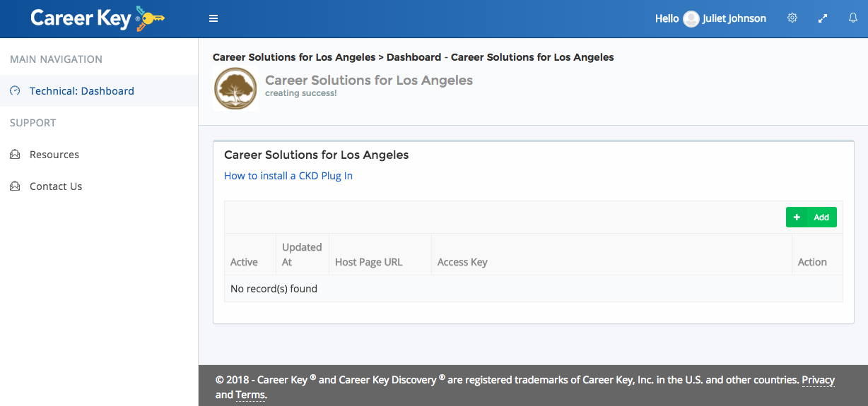Click the MAIN NAVIGATION heading

coord(56,59)
